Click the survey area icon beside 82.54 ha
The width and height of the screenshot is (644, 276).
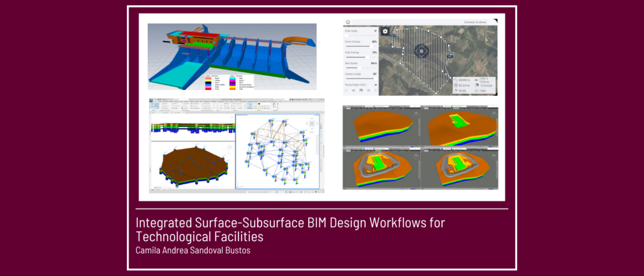point(456,85)
